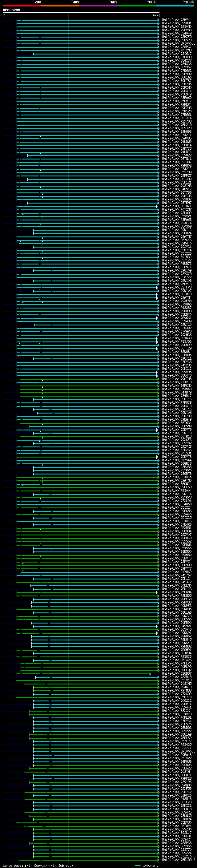Screen dimensions: 197x868
Task: Select the purple ~60% legend segment
Action: pyautogui.click(x=99, y=6)
